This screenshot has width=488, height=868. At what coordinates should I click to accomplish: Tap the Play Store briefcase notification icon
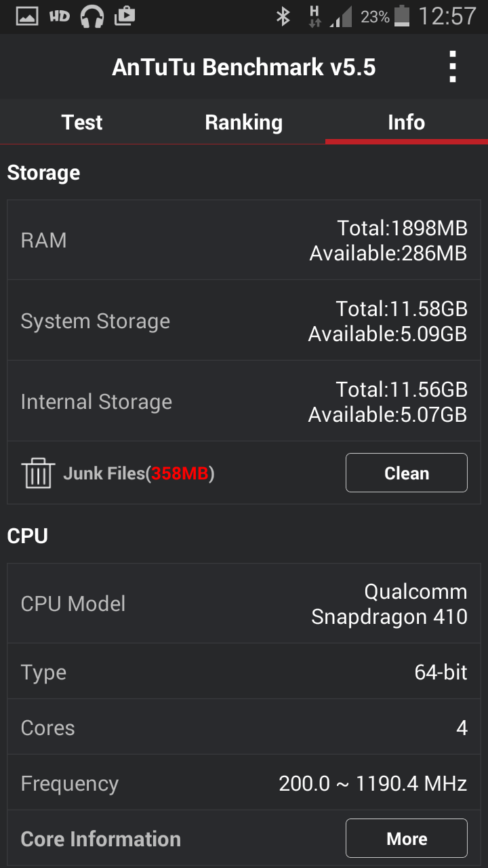click(x=125, y=16)
